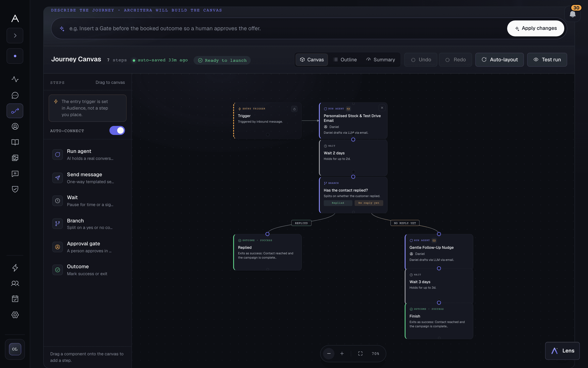Select the Gentle Follow-Up Nudge node

click(x=439, y=252)
